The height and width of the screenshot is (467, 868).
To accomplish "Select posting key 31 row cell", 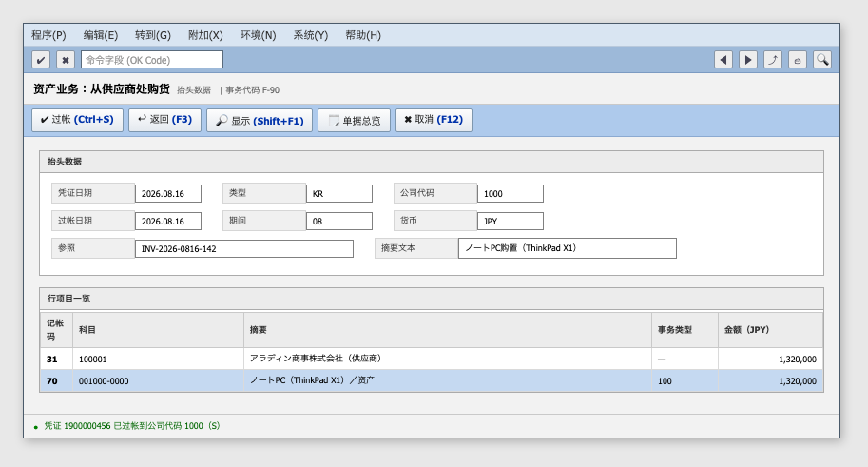I will (56, 359).
